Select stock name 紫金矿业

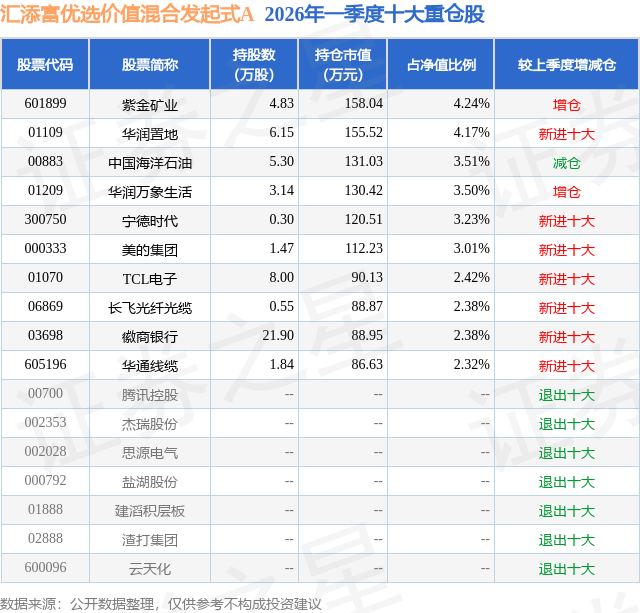click(x=150, y=105)
